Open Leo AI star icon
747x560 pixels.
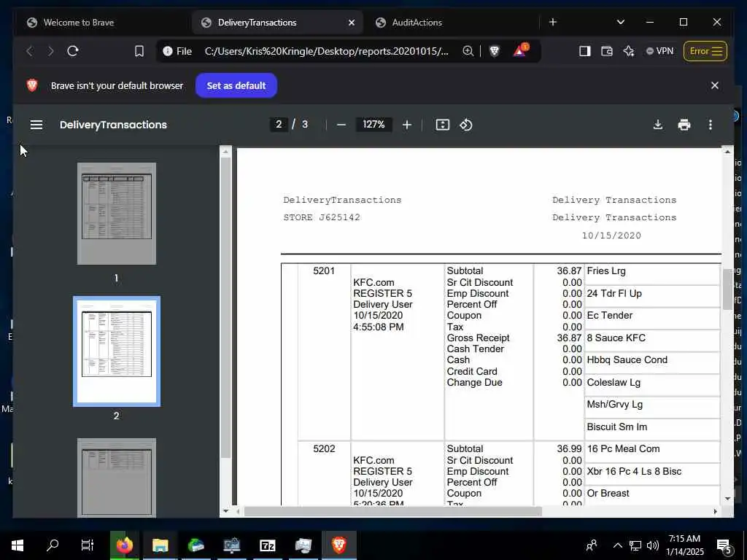629,51
